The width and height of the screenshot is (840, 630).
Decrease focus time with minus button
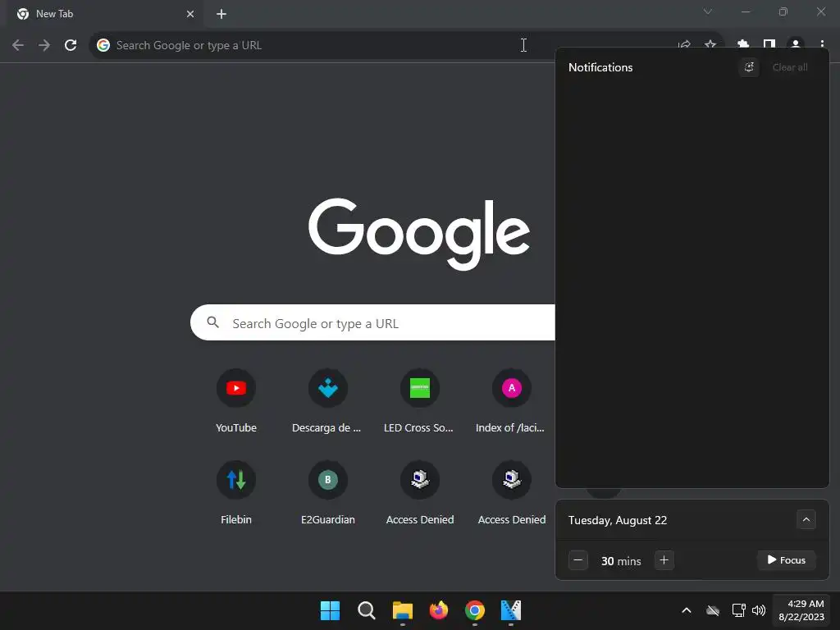[x=578, y=560]
